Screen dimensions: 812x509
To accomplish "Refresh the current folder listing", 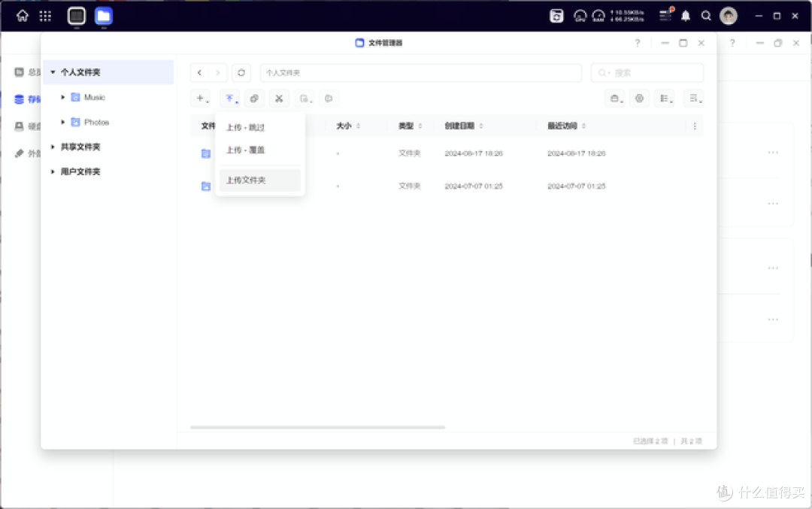I will tap(241, 72).
